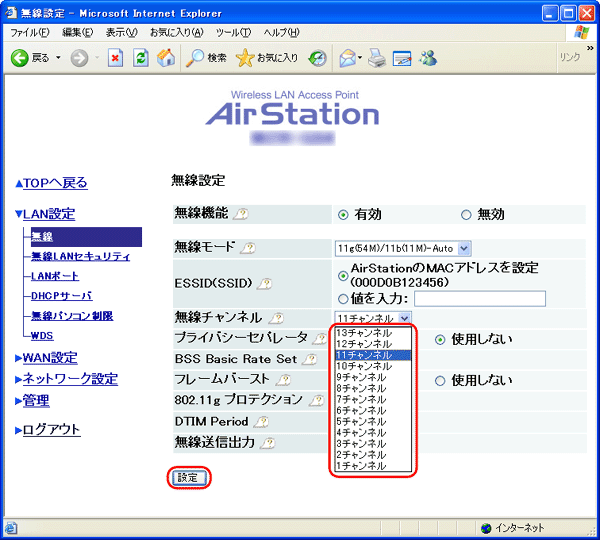Choose 6チャンネル from the list

click(x=373, y=410)
